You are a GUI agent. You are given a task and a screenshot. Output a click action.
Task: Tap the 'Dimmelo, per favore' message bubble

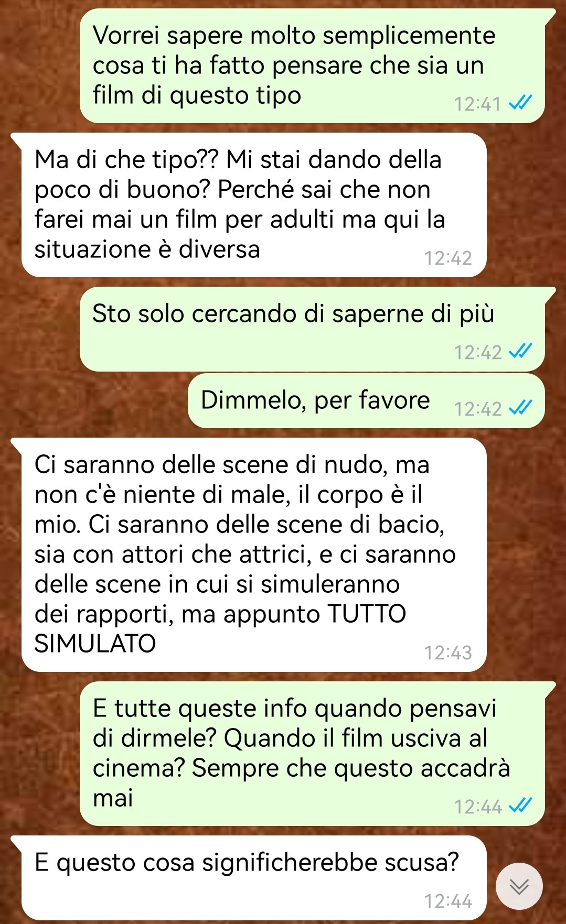(366, 401)
